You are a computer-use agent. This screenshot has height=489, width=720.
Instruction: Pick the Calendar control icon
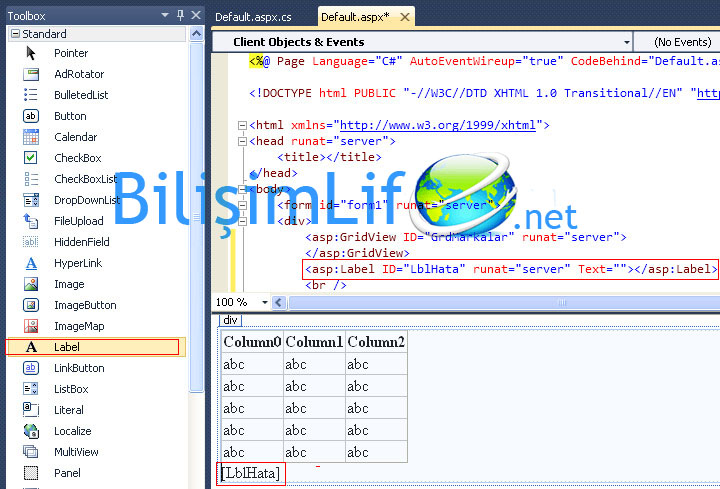point(31,137)
